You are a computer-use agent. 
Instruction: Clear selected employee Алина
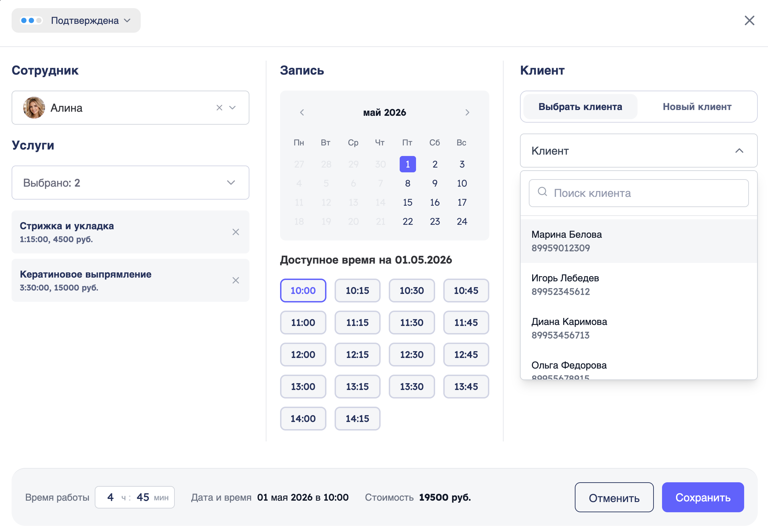click(219, 108)
